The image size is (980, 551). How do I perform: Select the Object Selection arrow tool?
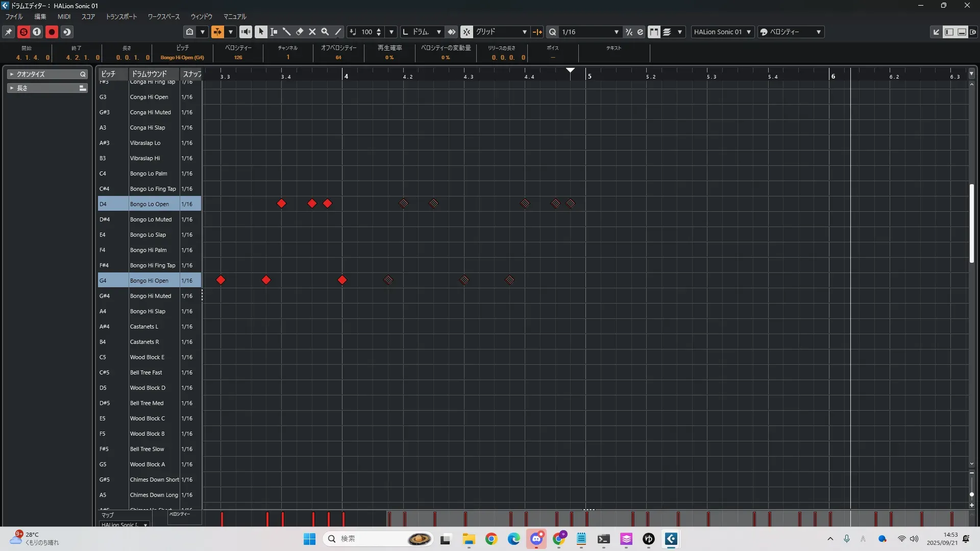[x=261, y=32]
